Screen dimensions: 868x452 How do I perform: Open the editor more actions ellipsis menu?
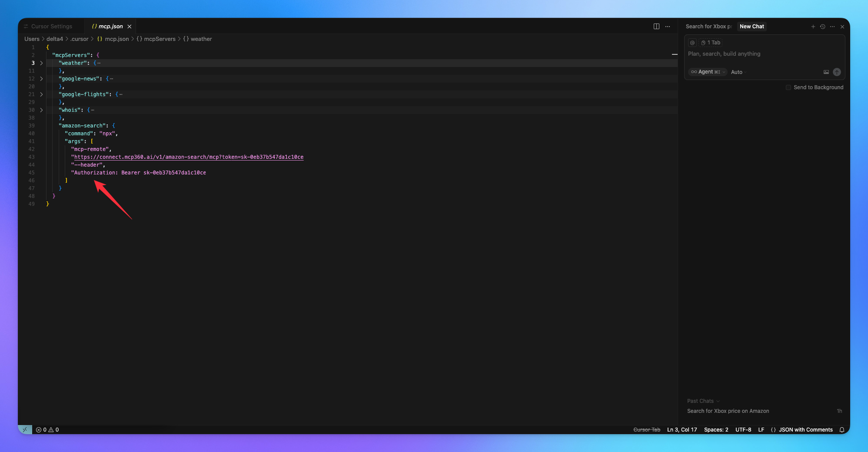click(x=668, y=27)
